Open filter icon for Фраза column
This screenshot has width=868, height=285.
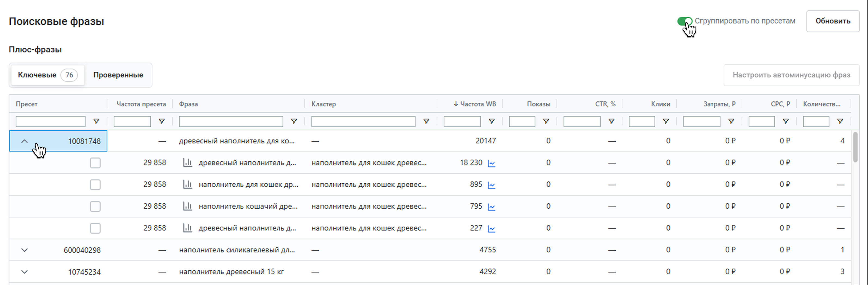[294, 121]
